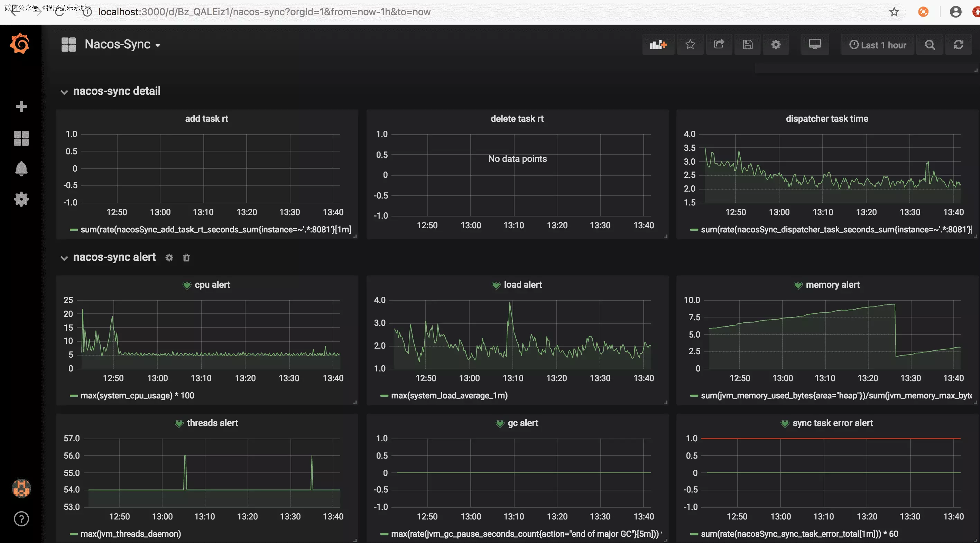Toggle add task rt legend series
The height and width of the screenshot is (543, 980).
[x=215, y=229]
